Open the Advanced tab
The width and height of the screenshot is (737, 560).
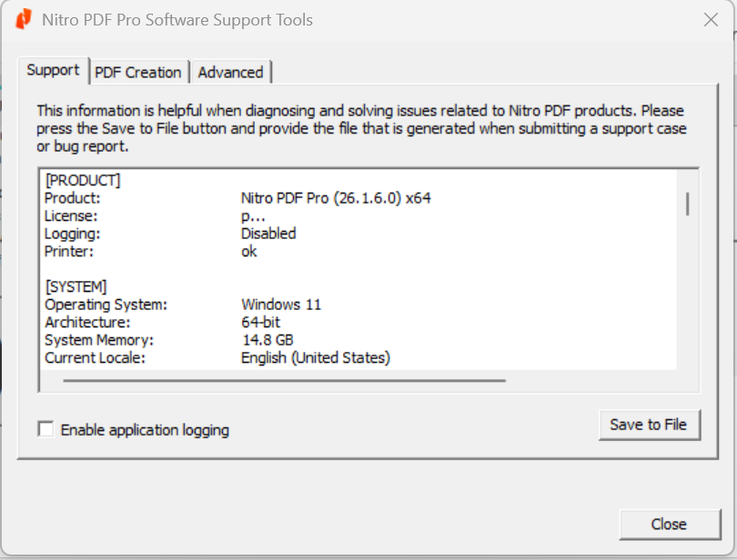(230, 73)
